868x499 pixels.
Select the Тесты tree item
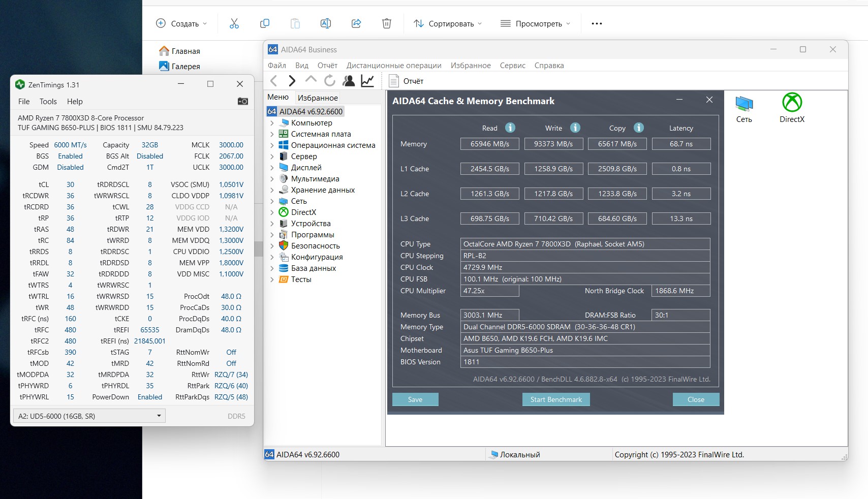tap(301, 279)
